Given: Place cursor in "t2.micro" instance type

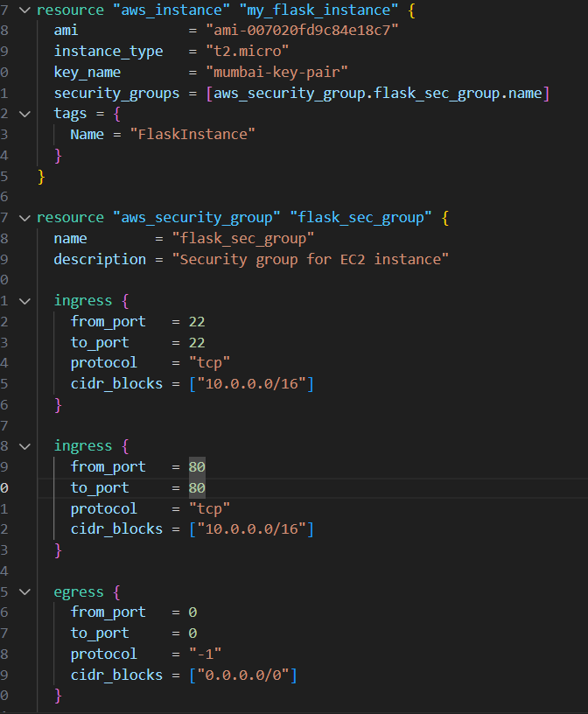Looking at the screenshot, I should click(x=248, y=51).
